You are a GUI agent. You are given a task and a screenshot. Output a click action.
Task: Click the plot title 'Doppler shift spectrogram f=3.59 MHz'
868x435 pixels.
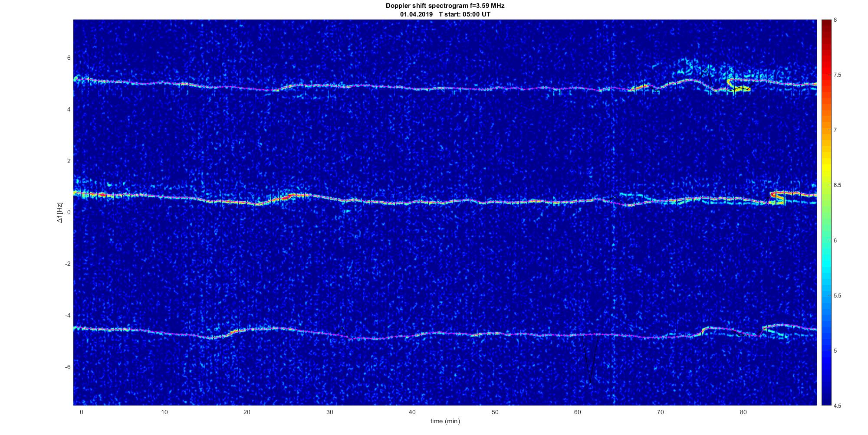point(445,6)
